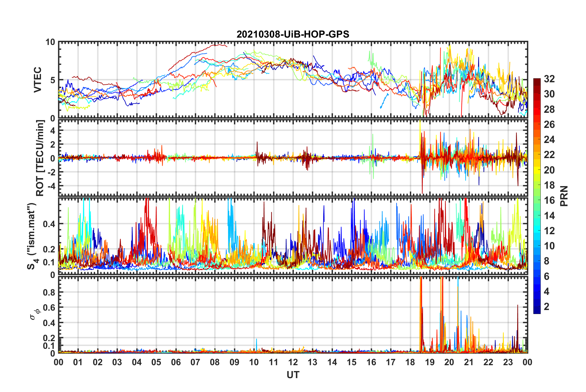Viewport: 586px width, 392px height.
Task: Click the PRN colorbar gradient strip
Action: tap(537, 196)
